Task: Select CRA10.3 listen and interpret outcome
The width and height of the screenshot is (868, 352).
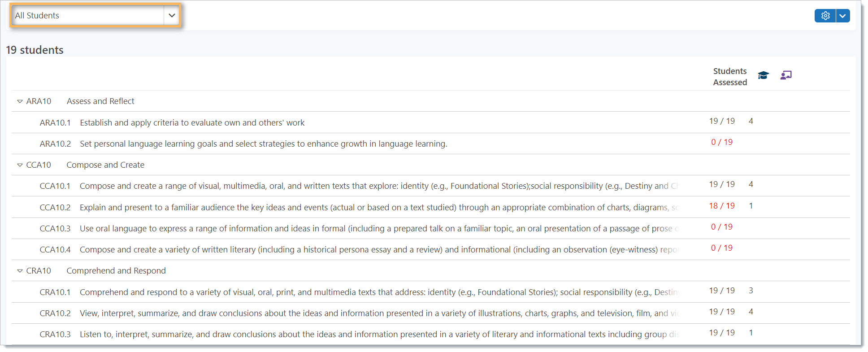Action: pyautogui.click(x=430, y=334)
